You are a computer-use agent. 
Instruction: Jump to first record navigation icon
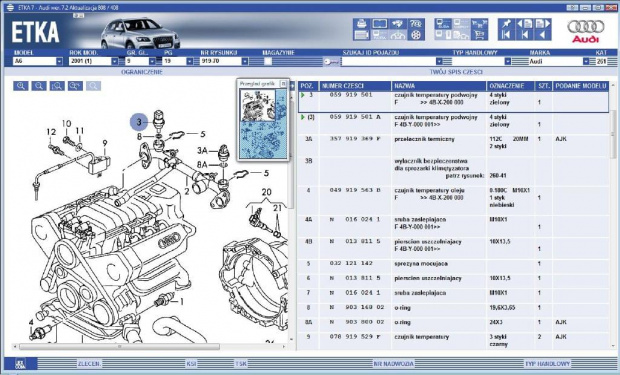click(x=506, y=35)
